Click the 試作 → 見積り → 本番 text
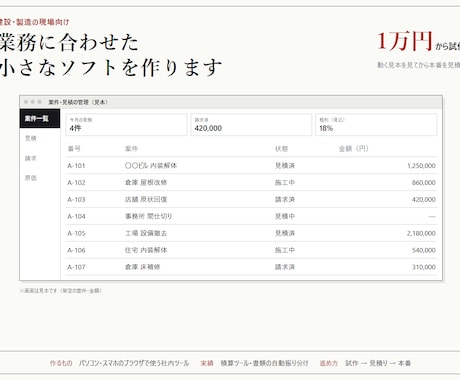Image resolution: width=460 pixels, height=380 pixels. [x=378, y=363]
